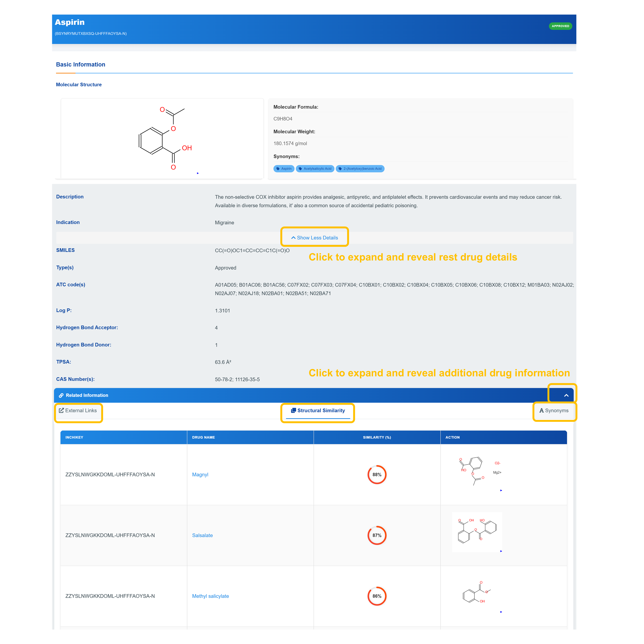The image size is (644, 644).
Task: Collapse drug details using Show Less Details
Action: (314, 237)
